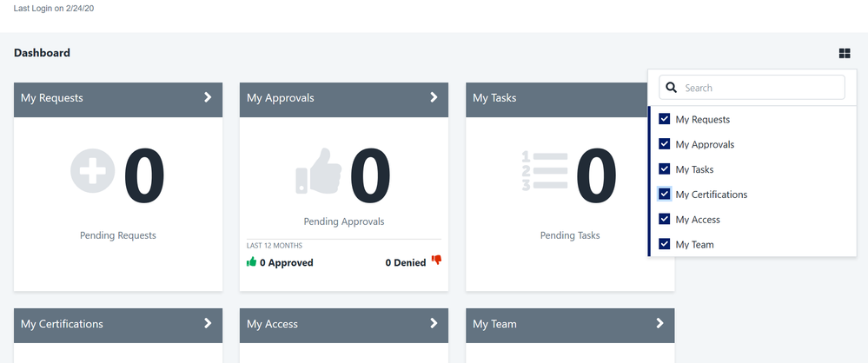Click the numbered list Pending Tasks icon
The height and width of the screenshot is (363, 868).
click(544, 172)
